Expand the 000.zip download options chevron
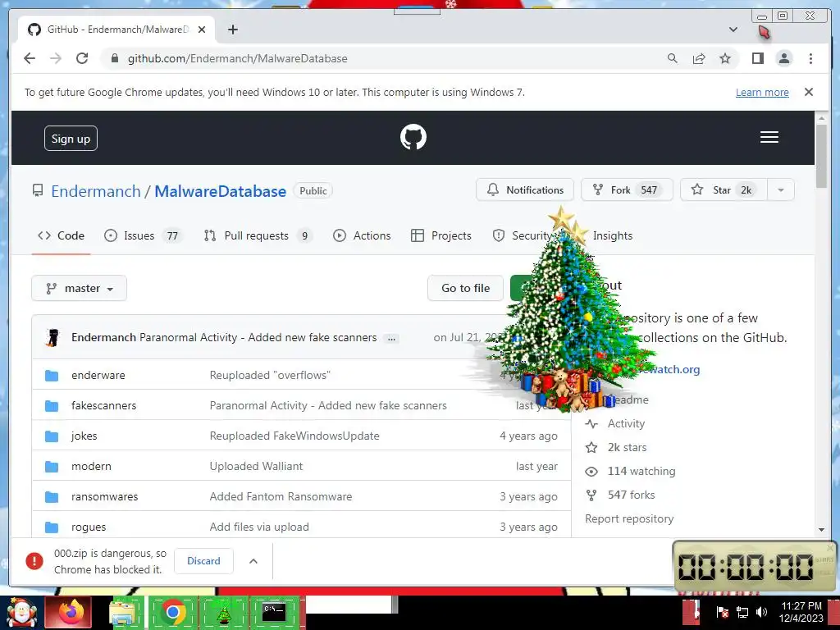 click(x=253, y=561)
